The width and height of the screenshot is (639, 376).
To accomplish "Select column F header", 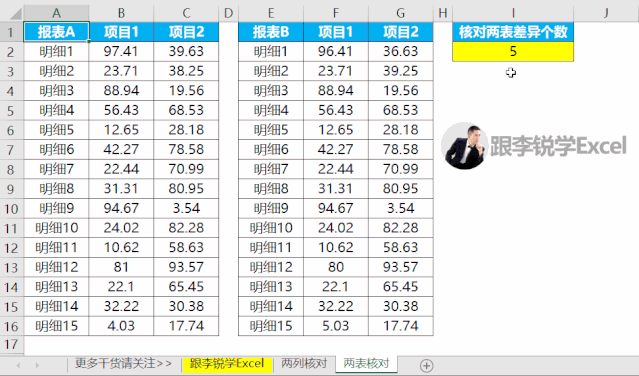I will pos(336,13).
